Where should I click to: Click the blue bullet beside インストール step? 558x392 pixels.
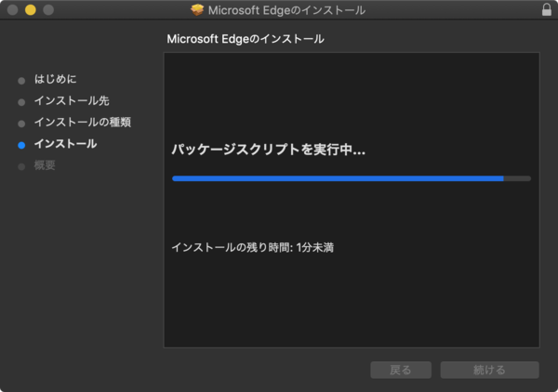tap(21, 145)
